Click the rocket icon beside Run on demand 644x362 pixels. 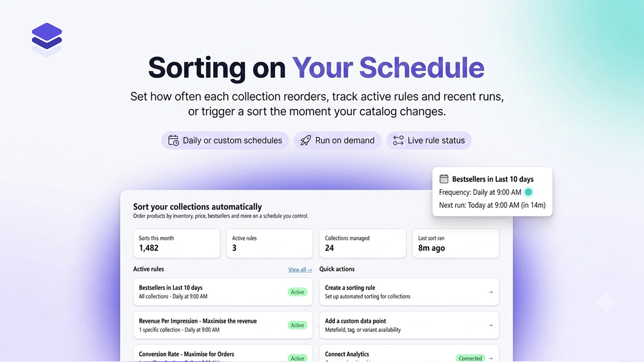[x=306, y=140]
